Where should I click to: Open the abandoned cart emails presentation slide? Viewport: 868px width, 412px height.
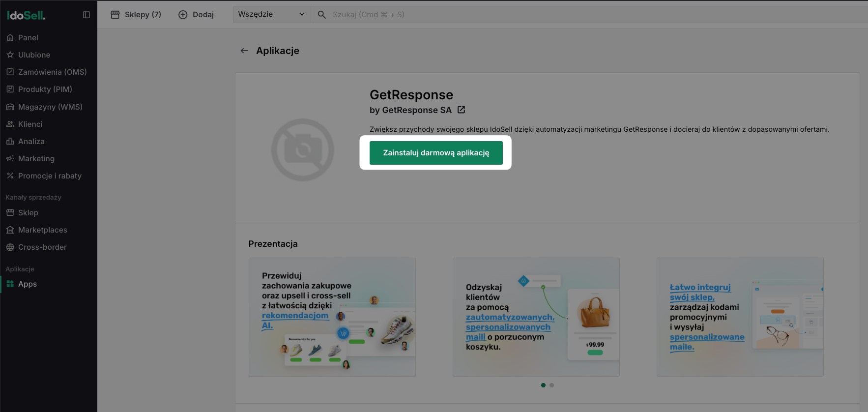click(x=536, y=317)
